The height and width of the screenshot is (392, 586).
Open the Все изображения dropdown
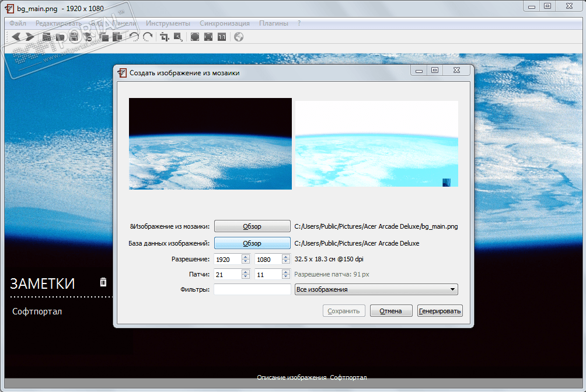click(376, 289)
